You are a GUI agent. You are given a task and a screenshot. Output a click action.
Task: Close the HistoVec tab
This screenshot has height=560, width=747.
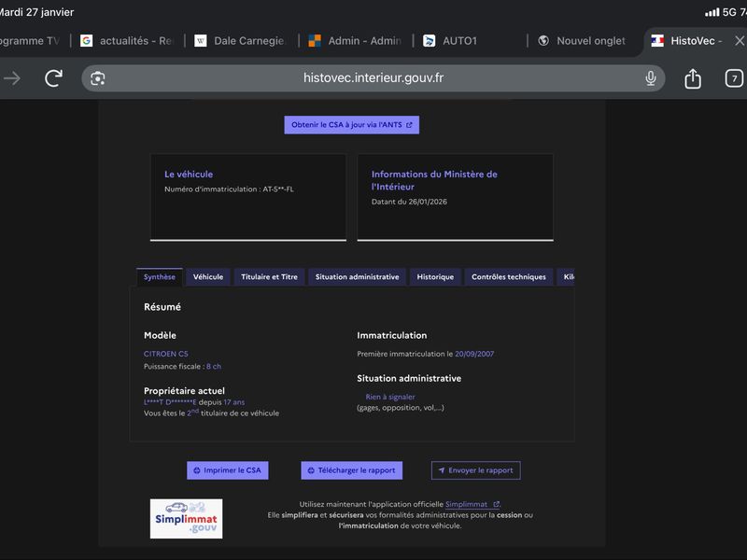[740, 41]
